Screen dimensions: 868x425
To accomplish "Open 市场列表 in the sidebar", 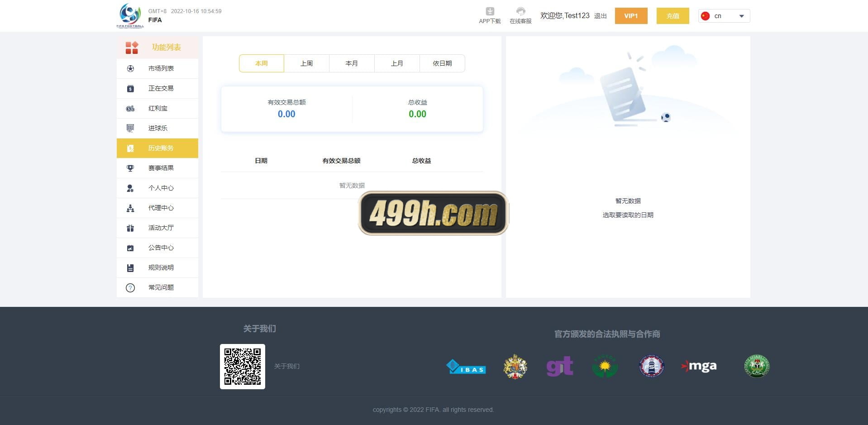I will point(157,69).
